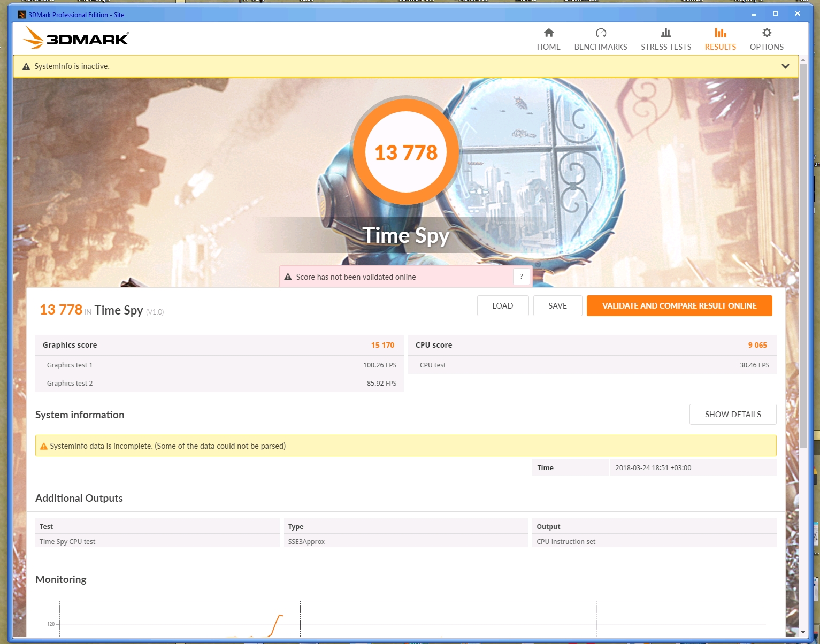Click the SAVE button

[557, 305]
